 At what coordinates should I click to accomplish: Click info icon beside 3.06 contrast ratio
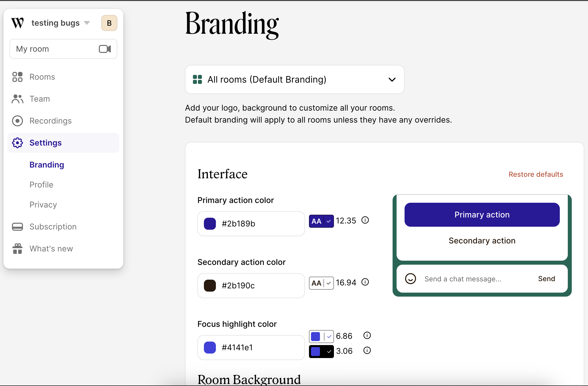coord(367,351)
